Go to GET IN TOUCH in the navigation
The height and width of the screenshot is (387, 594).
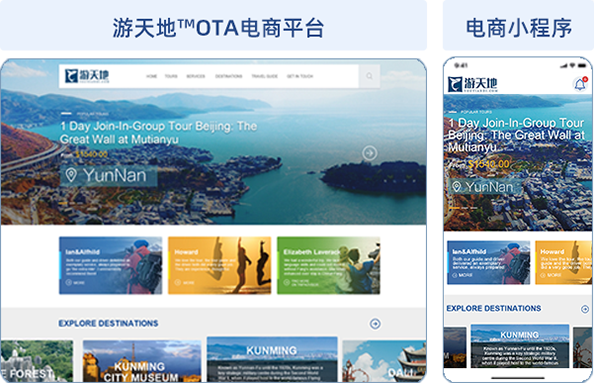tap(300, 76)
